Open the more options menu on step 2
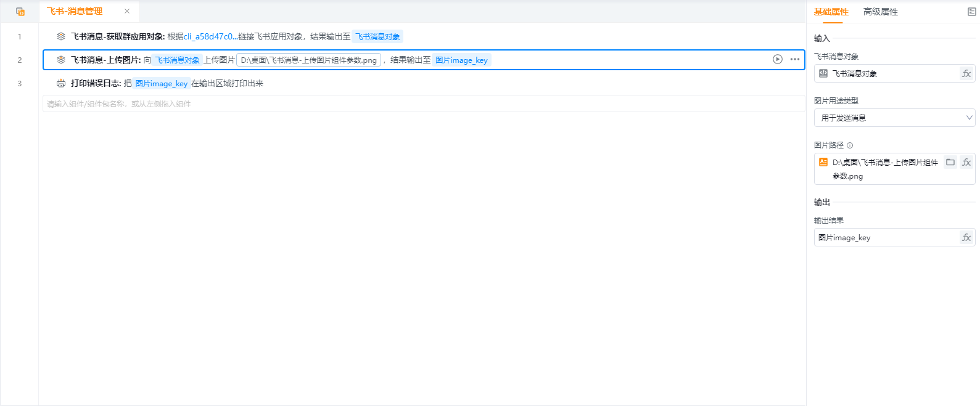This screenshot has width=980, height=406. click(794, 59)
